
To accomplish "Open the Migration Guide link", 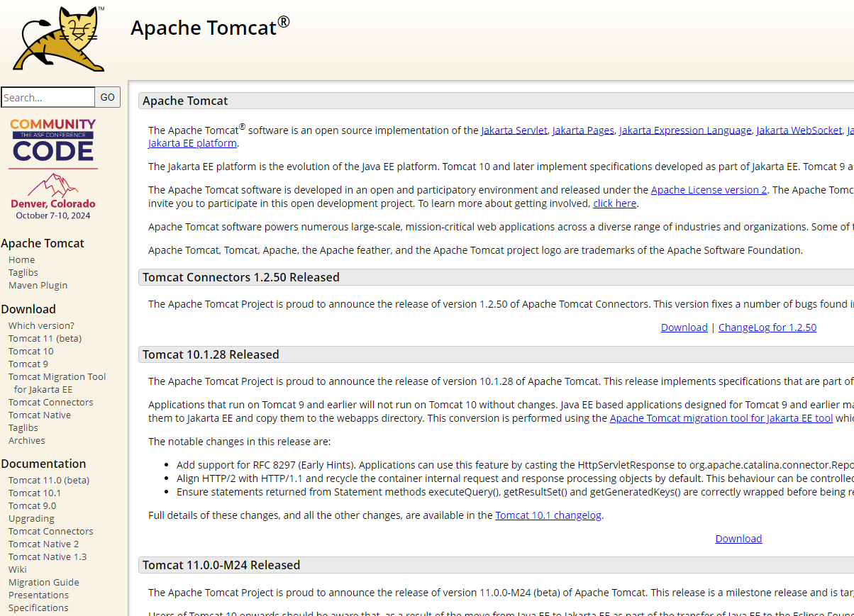I will click(44, 582).
